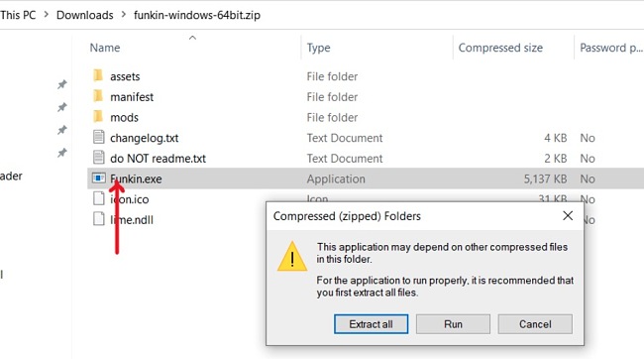Image resolution: width=644 pixels, height=359 pixels.
Task: Cancel the Compressed Folders dialog
Action: pyautogui.click(x=535, y=324)
